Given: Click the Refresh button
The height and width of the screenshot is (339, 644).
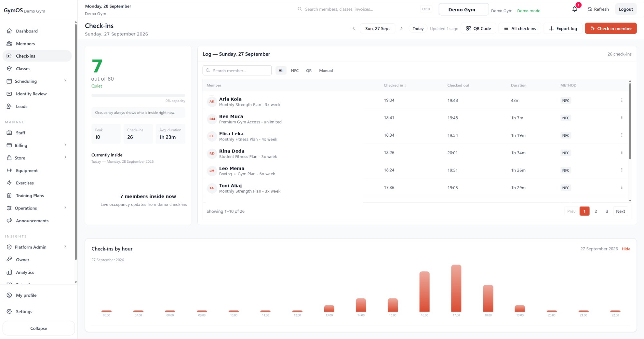Looking at the screenshot, I should point(598,9).
